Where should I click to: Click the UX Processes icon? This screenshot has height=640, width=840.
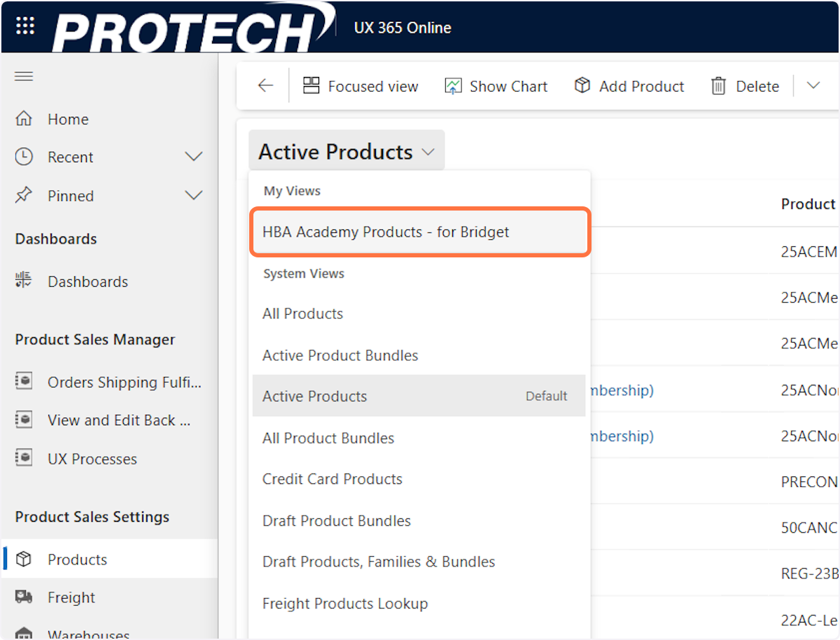[x=24, y=459]
